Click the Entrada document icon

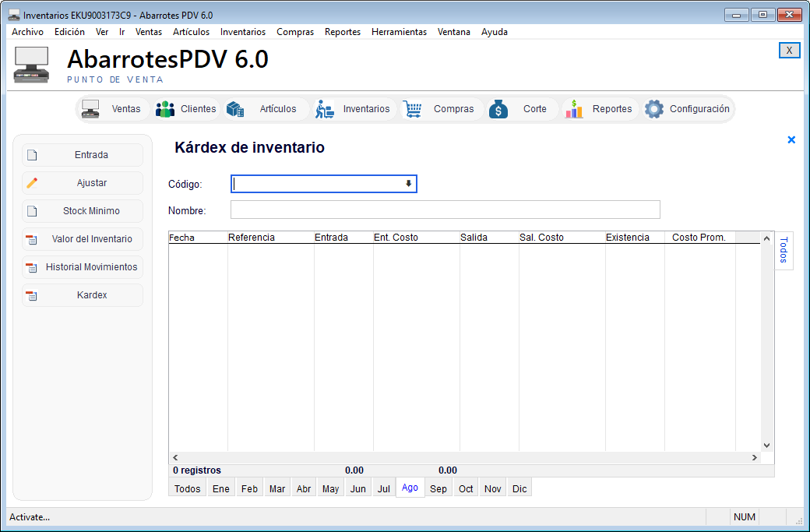coord(32,155)
